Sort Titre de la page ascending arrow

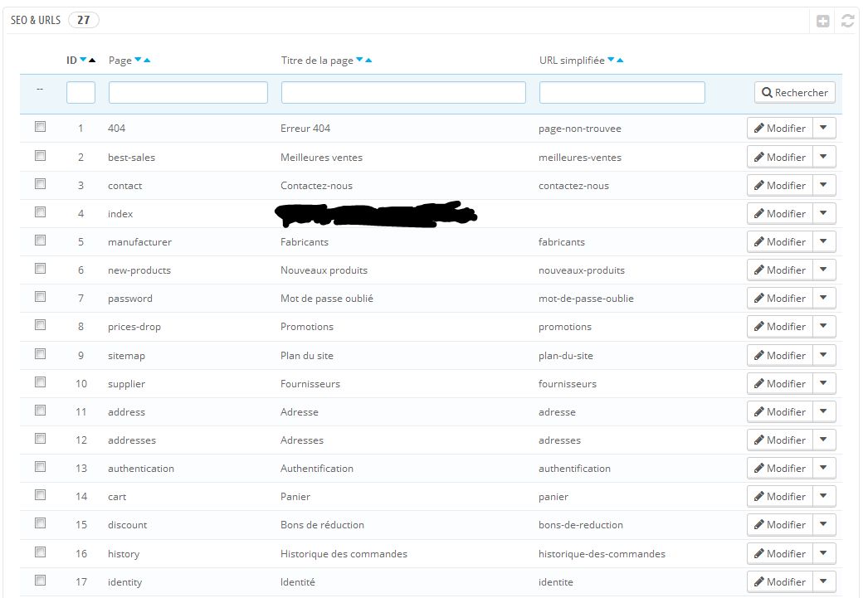coord(368,60)
